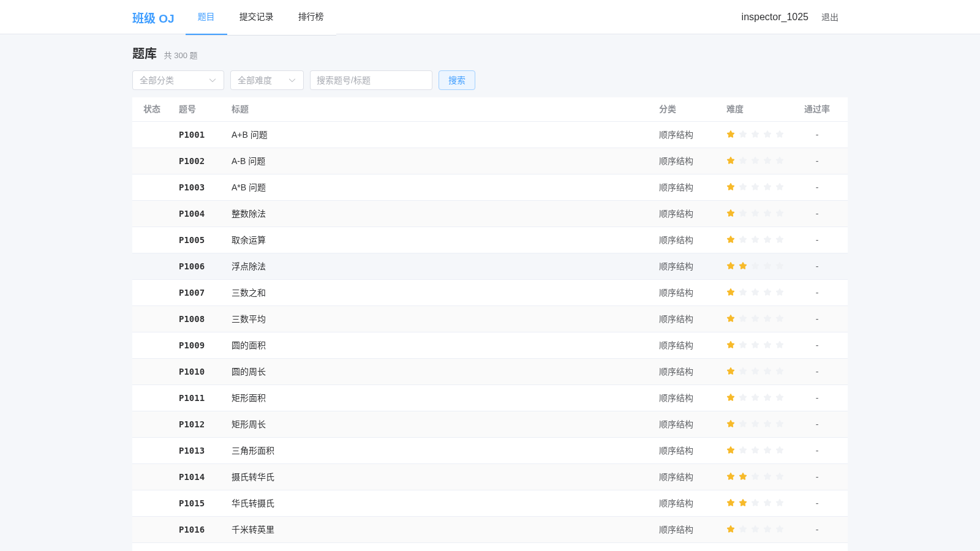This screenshot has height=551, width=980.
Task: Click the 通过率 column header
Action: (817, 109)
